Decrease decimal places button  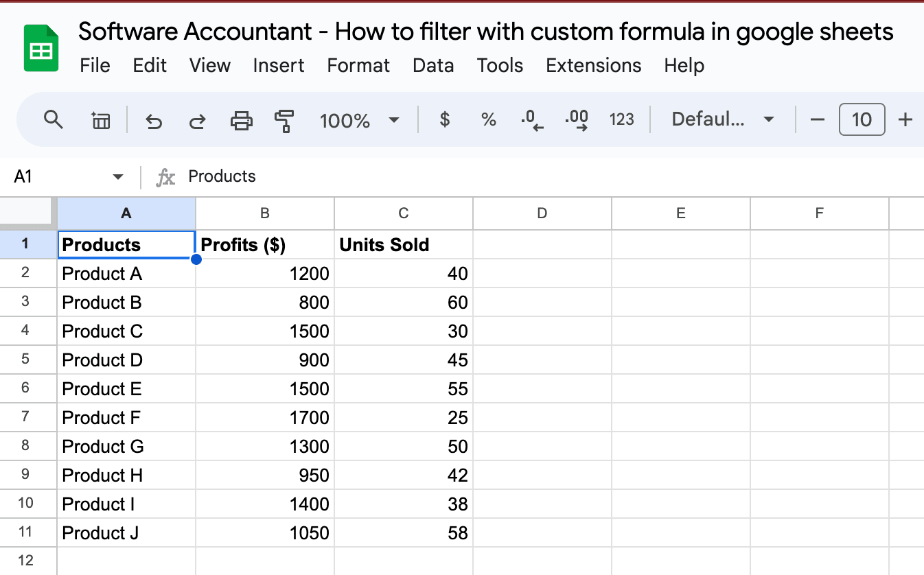pyautogui.click(x=532, y=120)
